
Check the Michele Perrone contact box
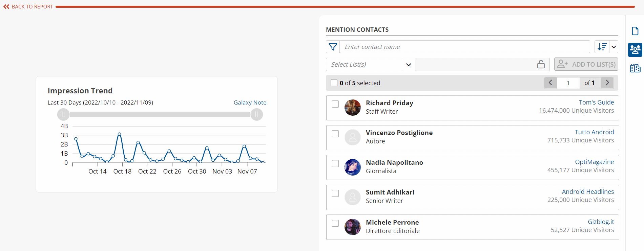pyautogui.click(x=335, y=223)
